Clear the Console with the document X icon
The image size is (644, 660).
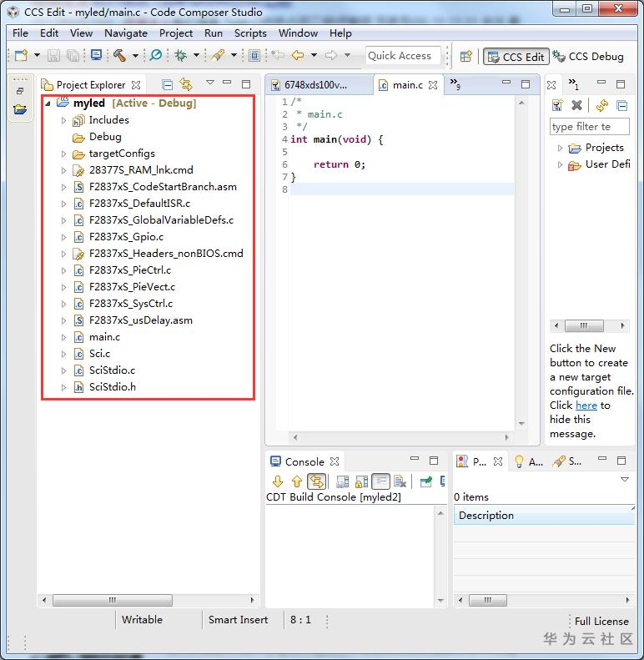(400, 481)
